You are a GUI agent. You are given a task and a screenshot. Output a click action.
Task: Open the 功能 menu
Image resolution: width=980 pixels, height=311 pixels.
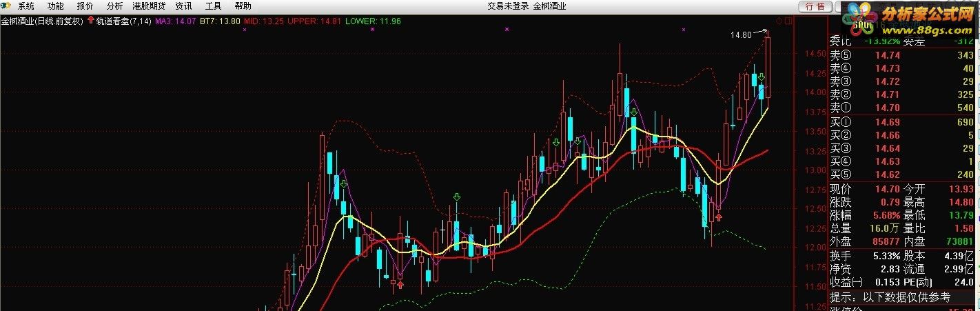pos(56,6)
